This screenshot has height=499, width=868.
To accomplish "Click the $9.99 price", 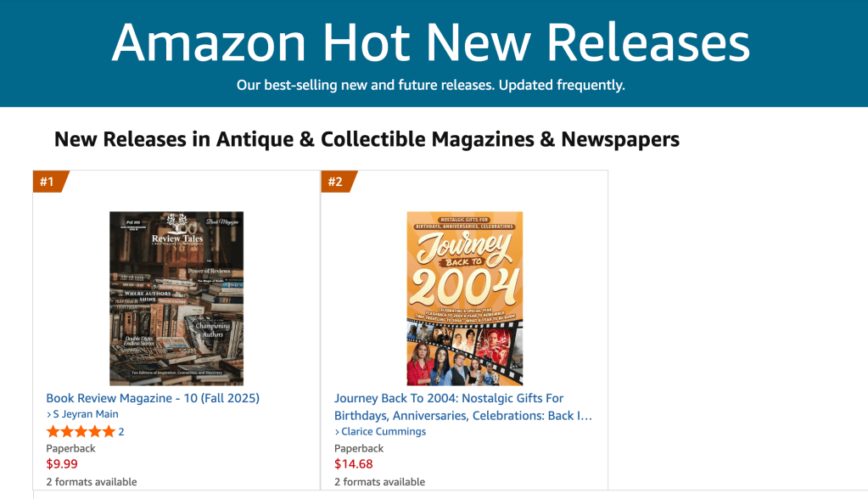I will [x=62, y=464].
